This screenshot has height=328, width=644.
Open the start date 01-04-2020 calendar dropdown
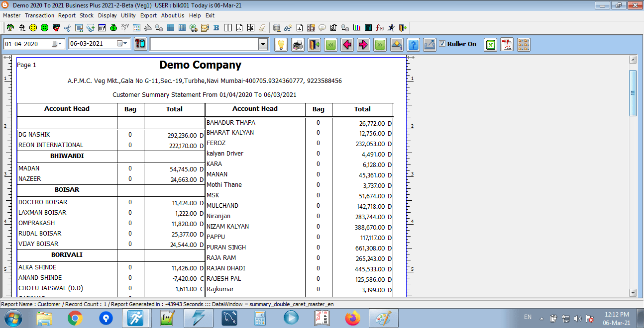pos(57,44)
